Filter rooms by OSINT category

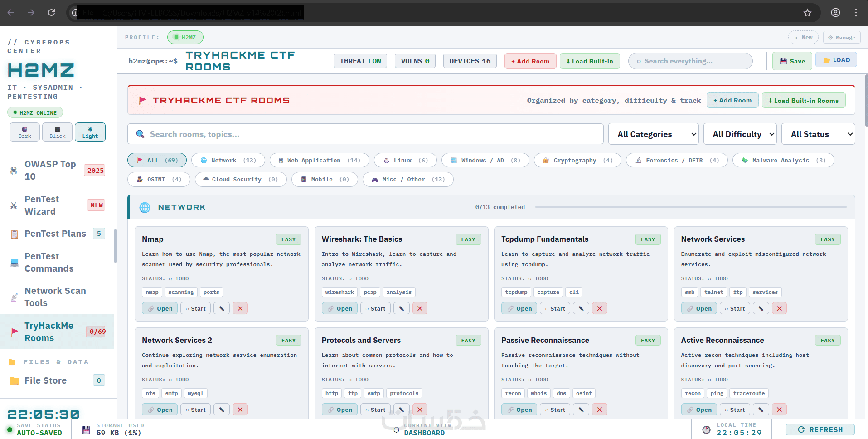pyautogui.click(x=159, y=179)
